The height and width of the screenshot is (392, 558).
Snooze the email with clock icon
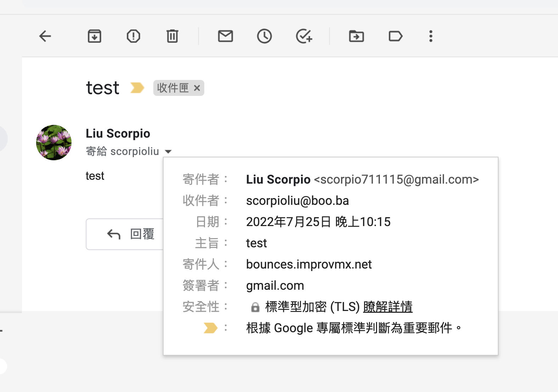pyautogui.click(x=264, y=36)
